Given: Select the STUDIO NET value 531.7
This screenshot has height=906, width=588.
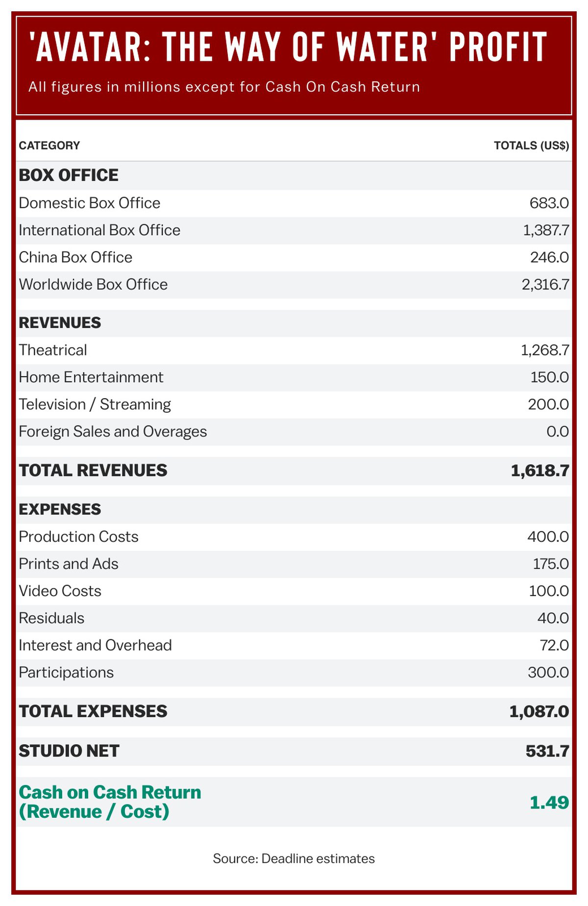Looking at the screenshot, I should tap(547, 751).
